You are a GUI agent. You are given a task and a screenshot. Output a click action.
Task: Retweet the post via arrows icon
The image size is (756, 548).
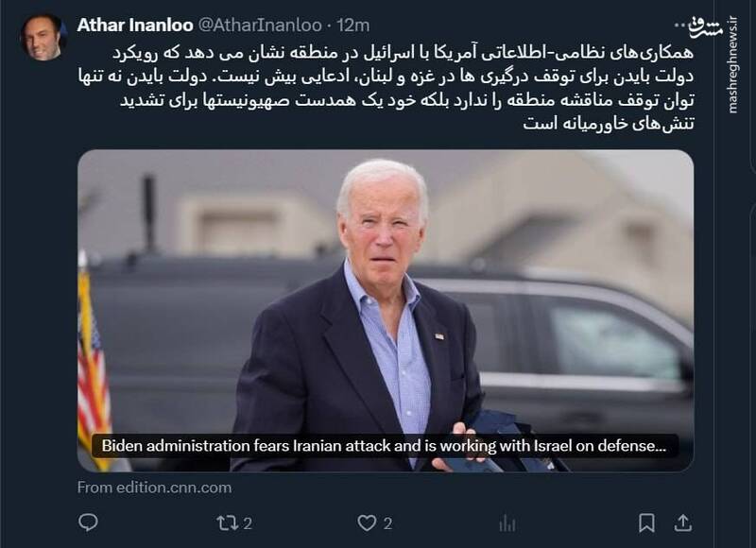coord(226,522)
